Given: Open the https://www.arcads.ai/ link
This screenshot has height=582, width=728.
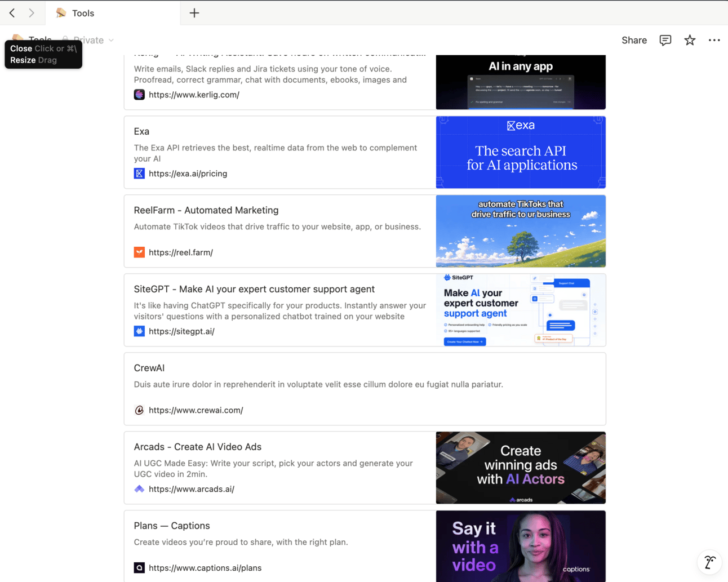Looking at the screenshot, I should click(192, 489).
